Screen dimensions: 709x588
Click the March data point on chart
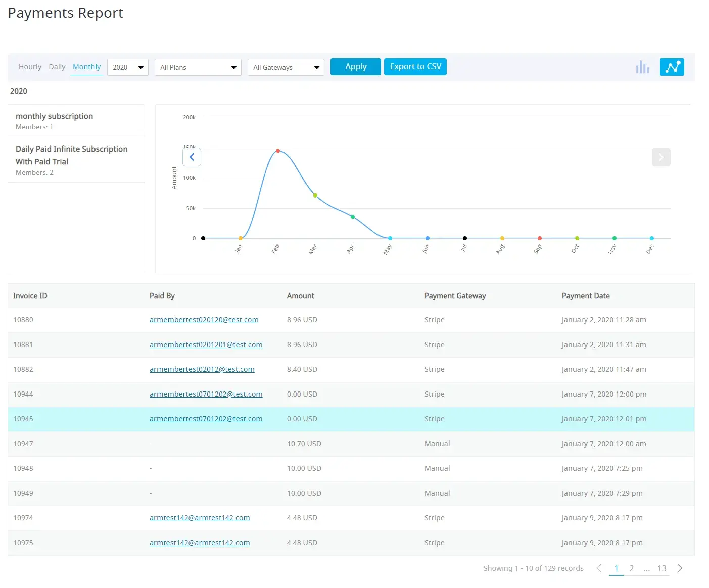coord(315,195)
